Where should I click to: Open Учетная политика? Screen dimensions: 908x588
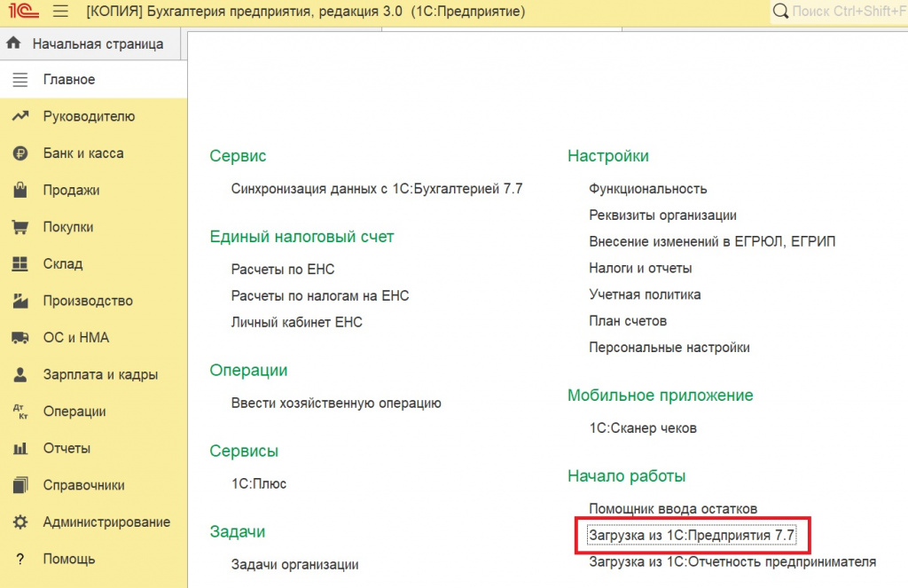tap(645, 294)
